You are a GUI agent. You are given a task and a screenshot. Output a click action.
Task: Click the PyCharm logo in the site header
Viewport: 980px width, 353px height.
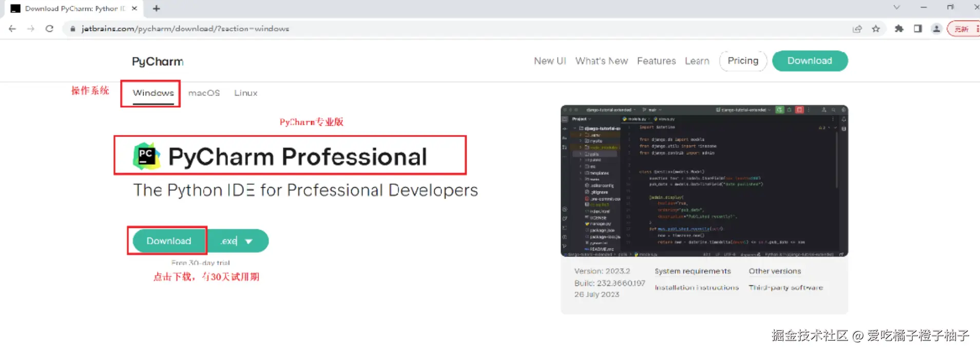[x=158, y=62]
